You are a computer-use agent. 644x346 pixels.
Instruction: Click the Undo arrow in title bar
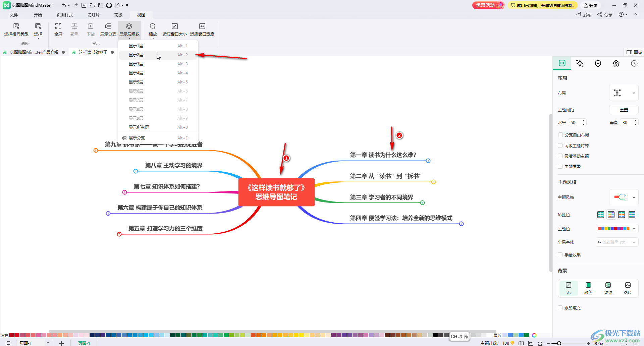(64, 5)
